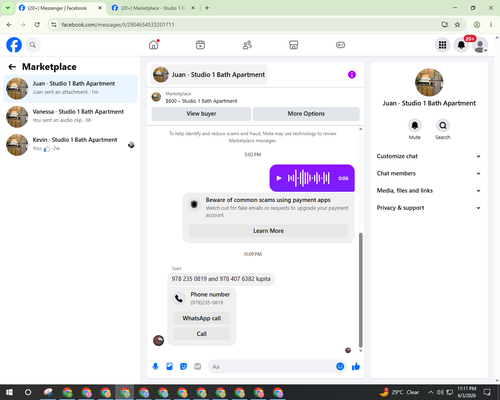This screenshot has height=400, width=500.
Task: Open the Facebook logo home link
Action: (14, 45)
